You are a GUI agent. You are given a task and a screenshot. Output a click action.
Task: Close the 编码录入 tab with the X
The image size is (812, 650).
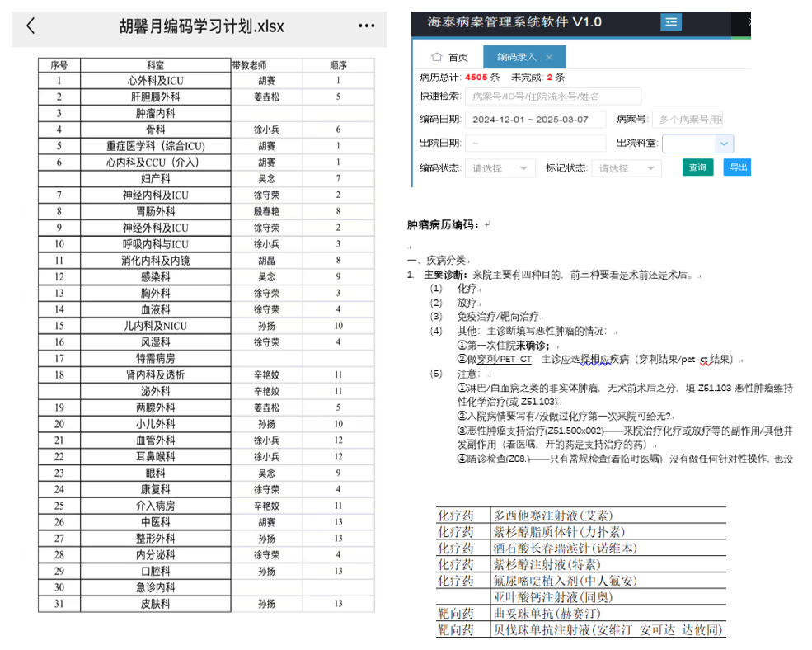pos(550,57)
